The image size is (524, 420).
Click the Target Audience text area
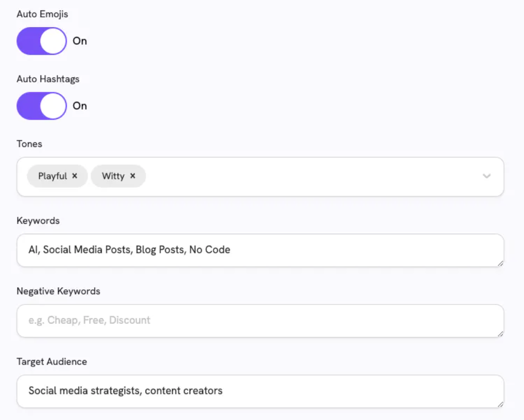[260, 392]
